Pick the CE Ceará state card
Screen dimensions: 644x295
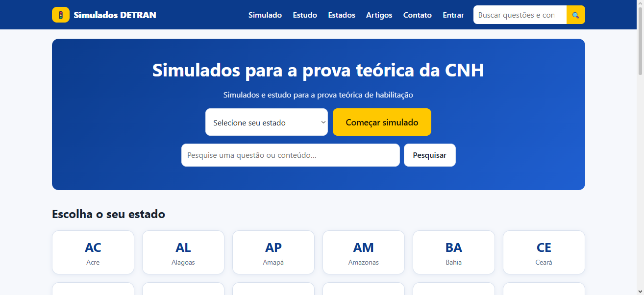click(x=544, y=252)
